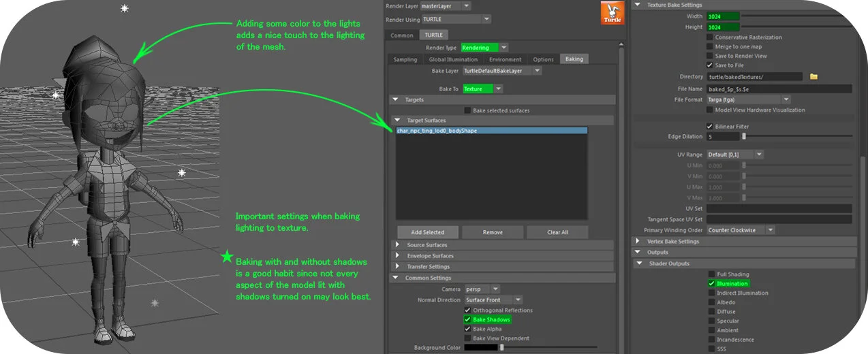This screenshot has width=868, height=354.
Task: Enable Merge to one map
Action: pyautogui.click(x=710, y=47)
